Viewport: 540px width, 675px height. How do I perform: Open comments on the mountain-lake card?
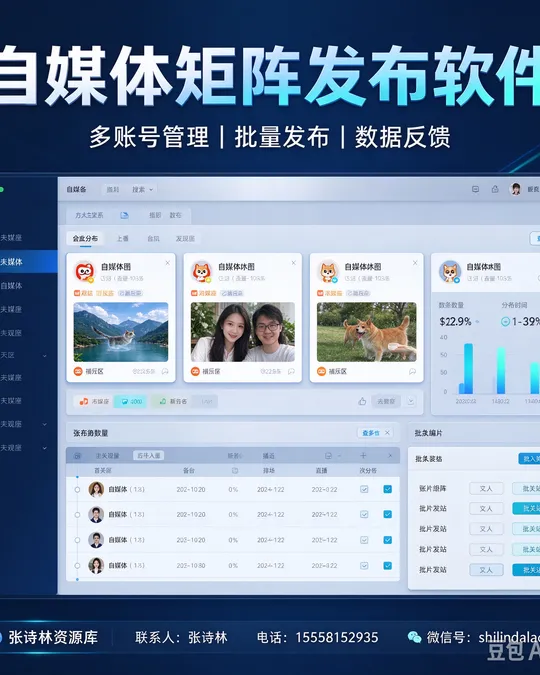(x=165, y=371)
